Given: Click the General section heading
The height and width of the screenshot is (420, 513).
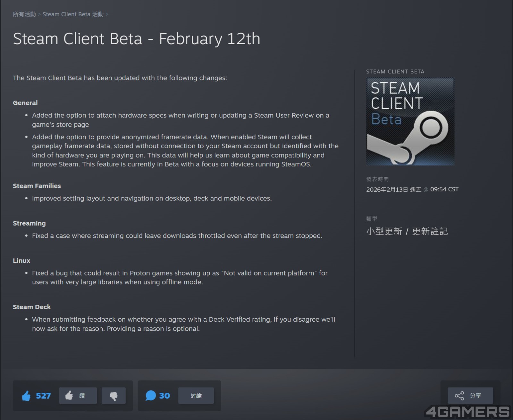Looking at the screenshot, I should [x=25, y=103].
